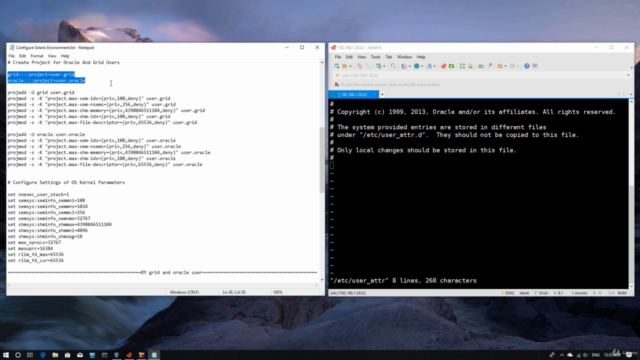Expand dropdown arrow beside Properties icon
This screenshot has height=360, width=640.
pyautogui.click(x=384, y=66)
